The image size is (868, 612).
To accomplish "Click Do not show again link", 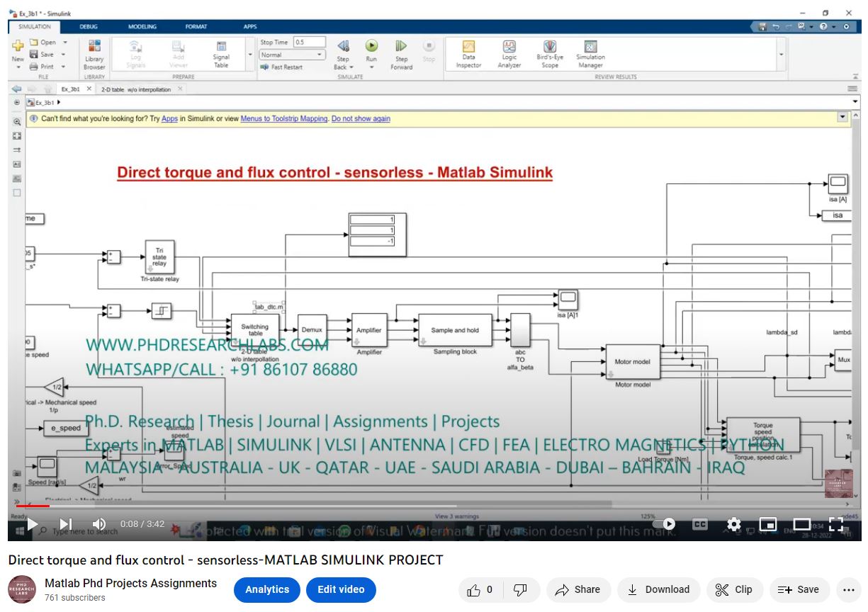I will tap(361, 118).
